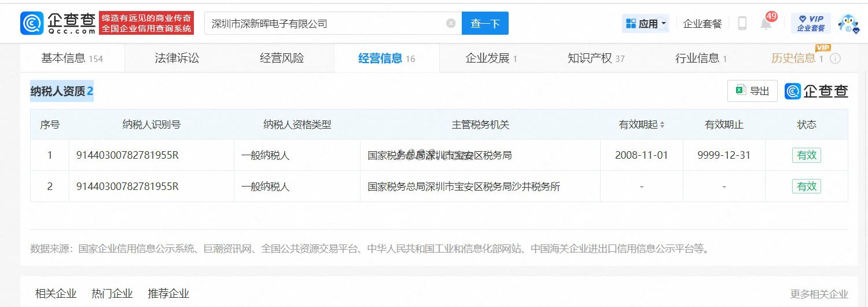The image size is (868, 307).
Task: Click the 纳税人资质 section heading
Action: [62, 91]
